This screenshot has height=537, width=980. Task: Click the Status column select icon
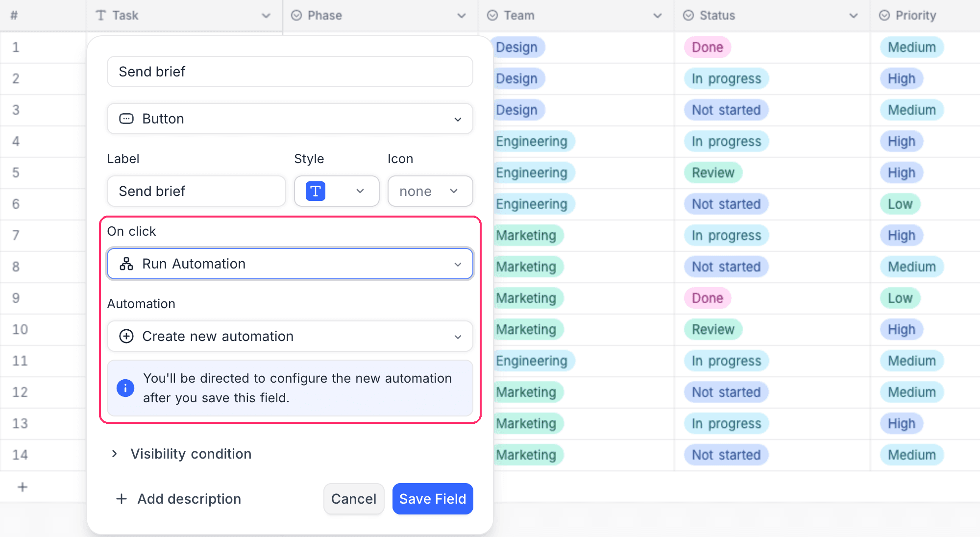coord(688,15)
